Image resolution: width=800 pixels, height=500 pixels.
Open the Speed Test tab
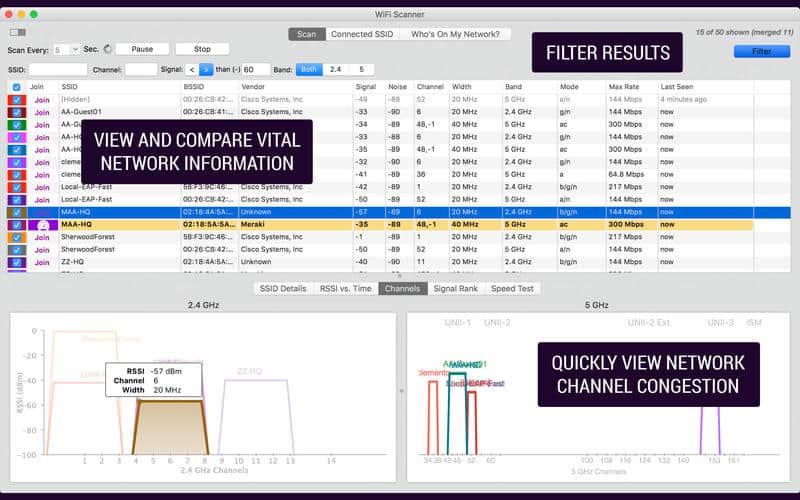pos(512,288)
